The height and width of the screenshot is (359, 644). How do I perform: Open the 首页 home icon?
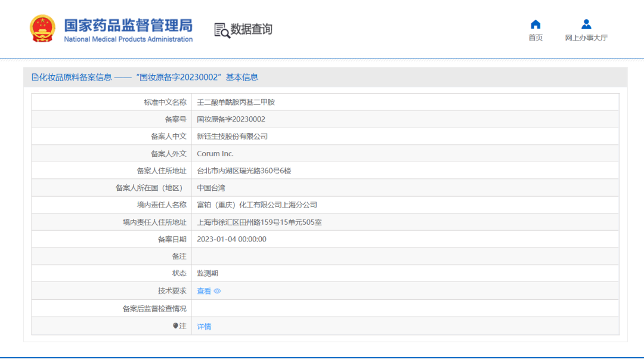coord(535,24)
